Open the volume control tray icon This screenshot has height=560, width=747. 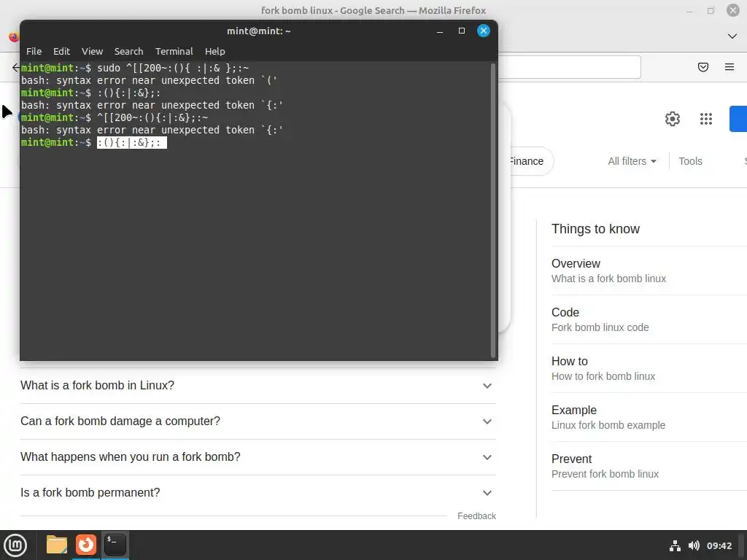click(694, 545)
